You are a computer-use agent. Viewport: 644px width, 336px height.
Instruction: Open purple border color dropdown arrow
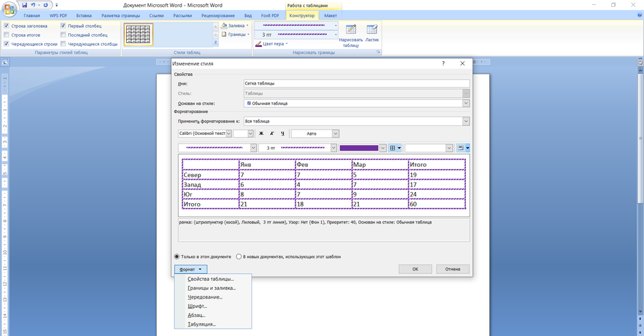[x=383, y=148]
